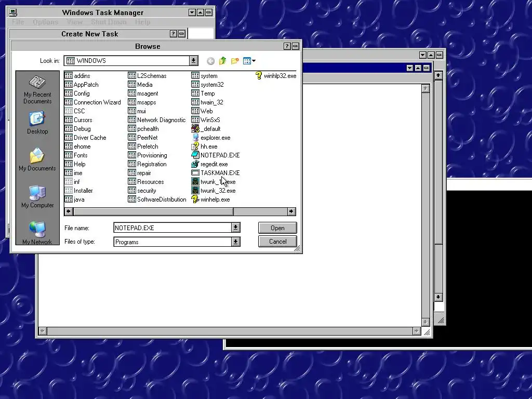Select the WinSxS folder

click(x=206, y=120)
